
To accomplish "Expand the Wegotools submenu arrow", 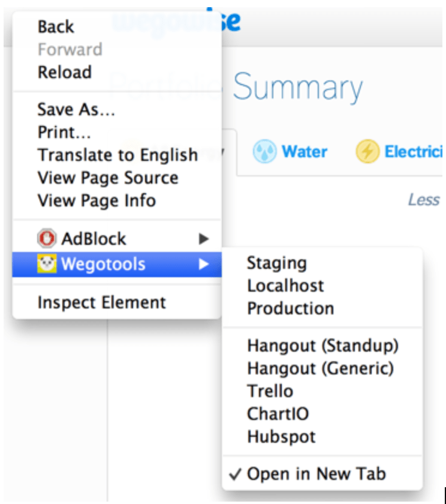I will pyautogui.click(x=204, y=264).
